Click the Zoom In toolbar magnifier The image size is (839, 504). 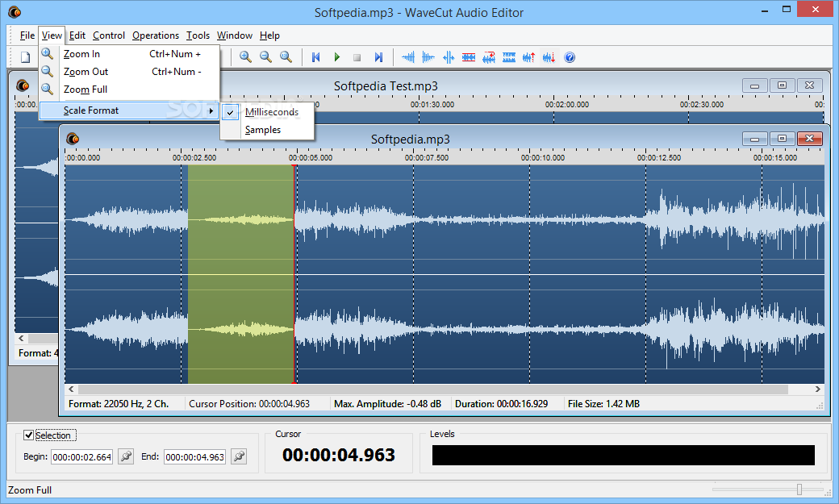point(245,57)
